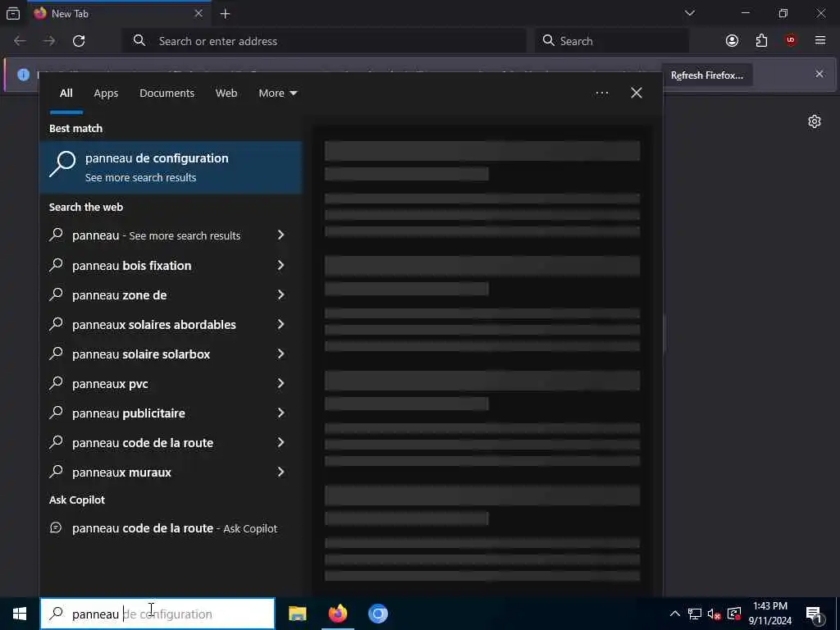Open search panel options ellipsis
This screenshot has height=630, width=840.
601,93
